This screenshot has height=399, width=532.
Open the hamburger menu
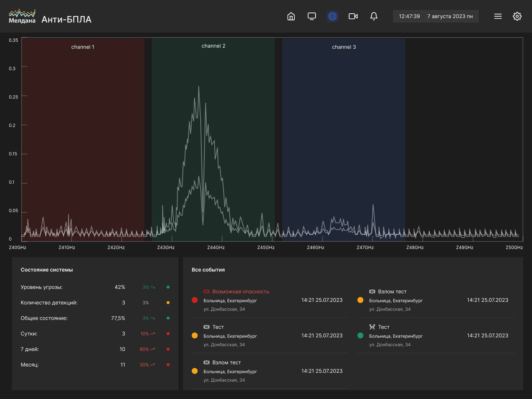498,16
